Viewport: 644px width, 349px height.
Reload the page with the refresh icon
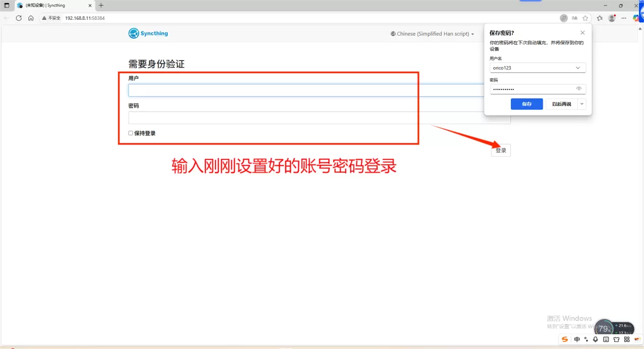click(x=19, y=18)
